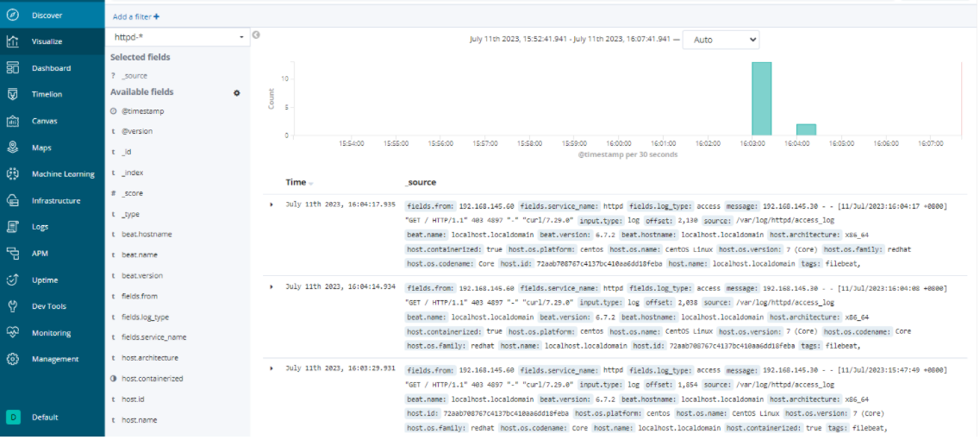The width and height of the screenshot is (980, 440).
Task: Click the @version available field
Action: pyautogui.click(x=137, y=131)
